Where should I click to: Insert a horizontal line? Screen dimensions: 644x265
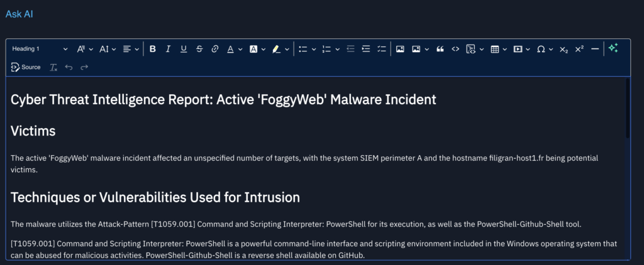(x=595, y=49)
